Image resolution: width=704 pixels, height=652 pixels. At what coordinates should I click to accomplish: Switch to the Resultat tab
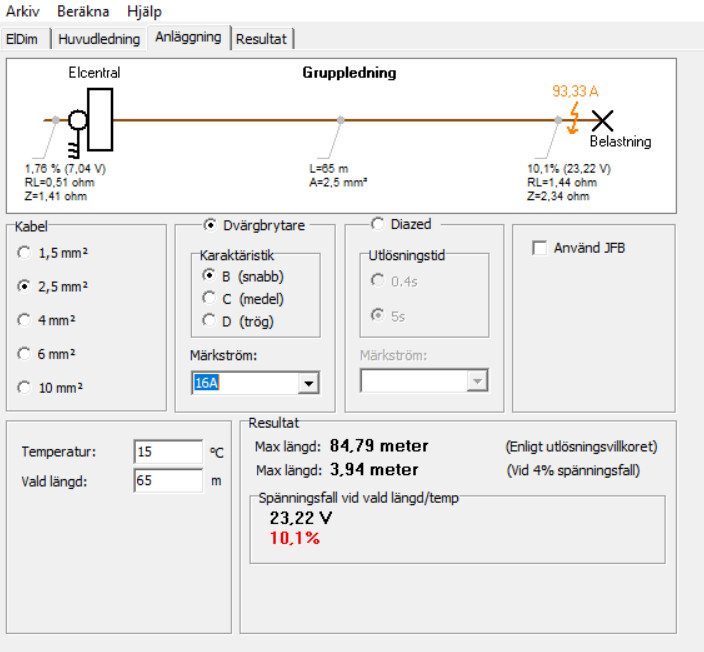tap(261, 39)
